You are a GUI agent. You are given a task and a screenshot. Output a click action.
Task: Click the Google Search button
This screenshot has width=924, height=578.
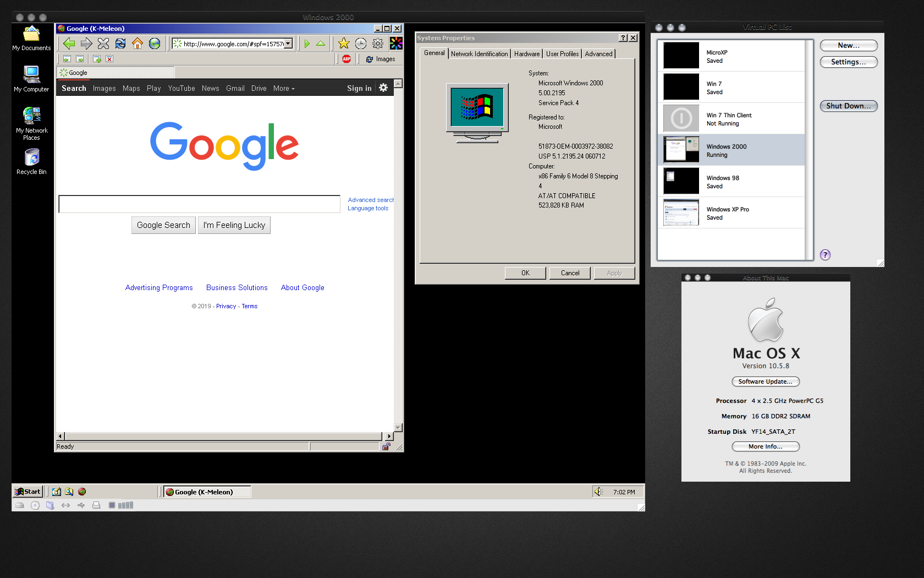163,225
